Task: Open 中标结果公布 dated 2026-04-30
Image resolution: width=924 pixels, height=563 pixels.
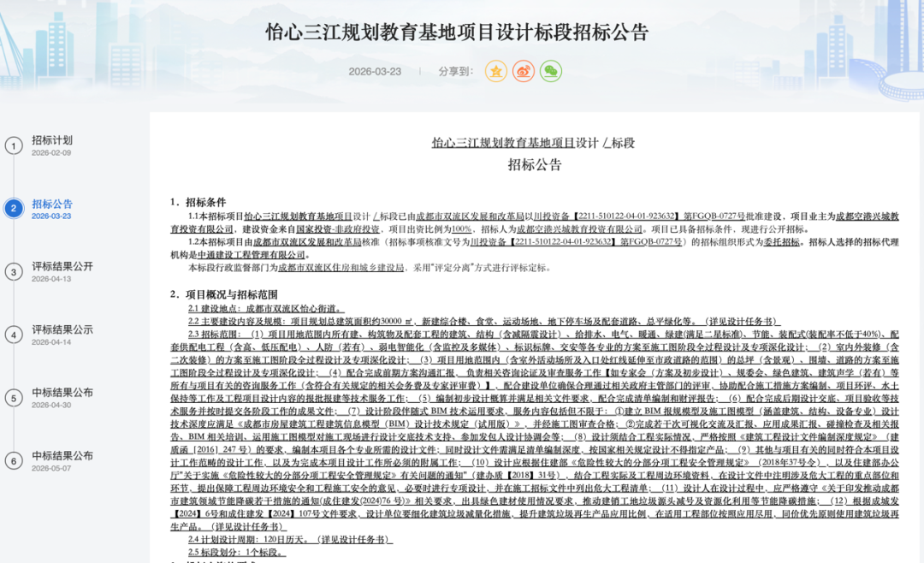Action: click(62, 393)
